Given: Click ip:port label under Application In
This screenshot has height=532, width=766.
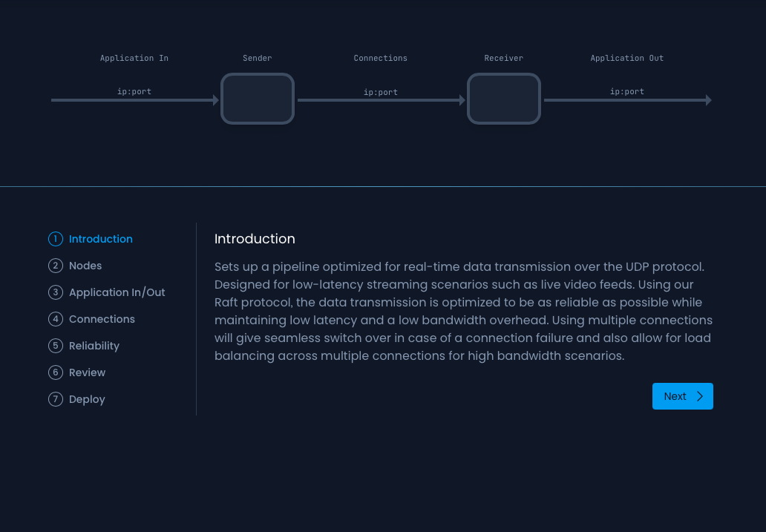Looking at the screenshot, I should tap(134, 92).
